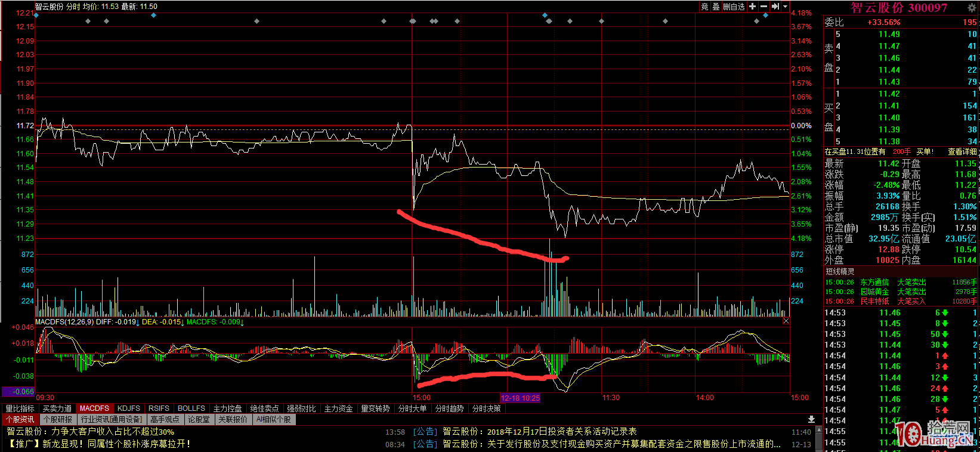This screenshot has height=452, width=980.
Task: Open the 分时大单 tab
Action: (x=413, y=408)
